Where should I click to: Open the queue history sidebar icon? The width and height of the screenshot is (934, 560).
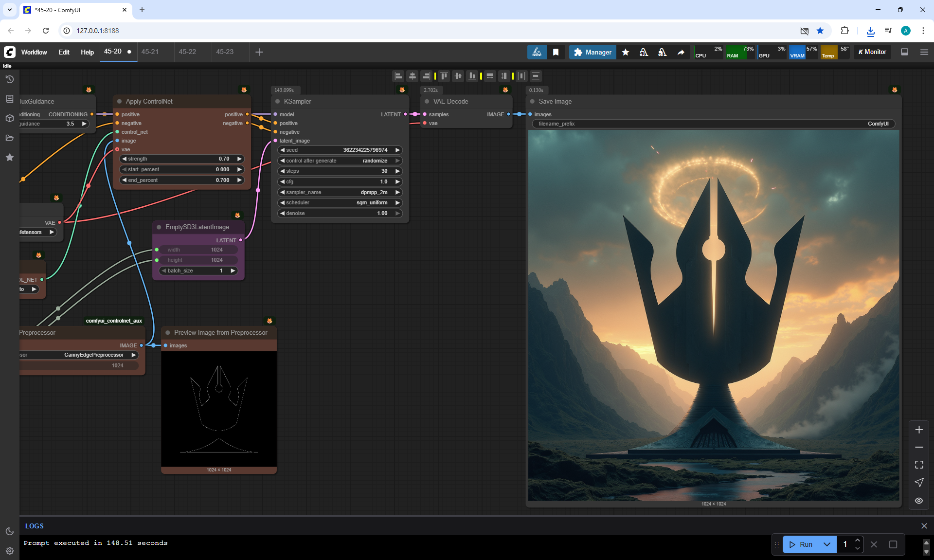[x=9, y=79]
